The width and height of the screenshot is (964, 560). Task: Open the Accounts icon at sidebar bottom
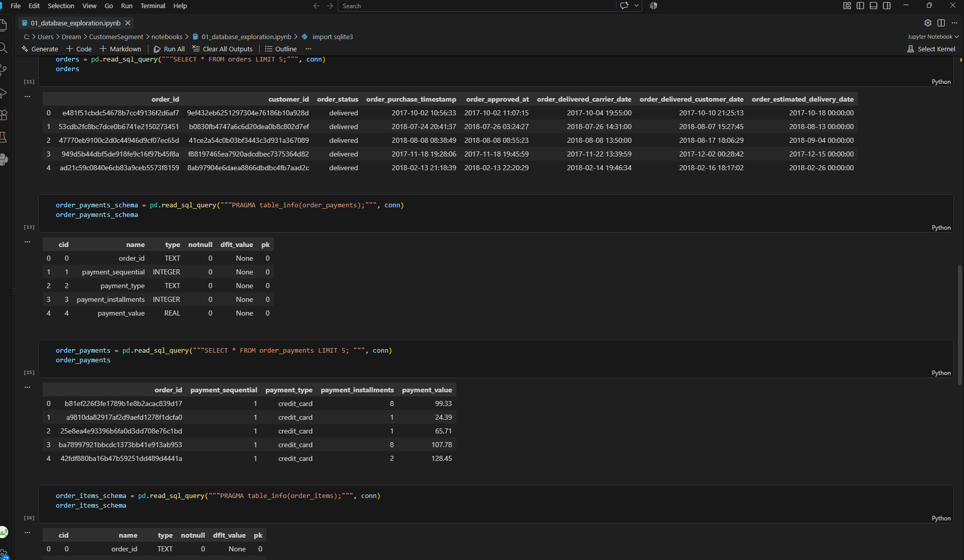(x=3, y=532)
